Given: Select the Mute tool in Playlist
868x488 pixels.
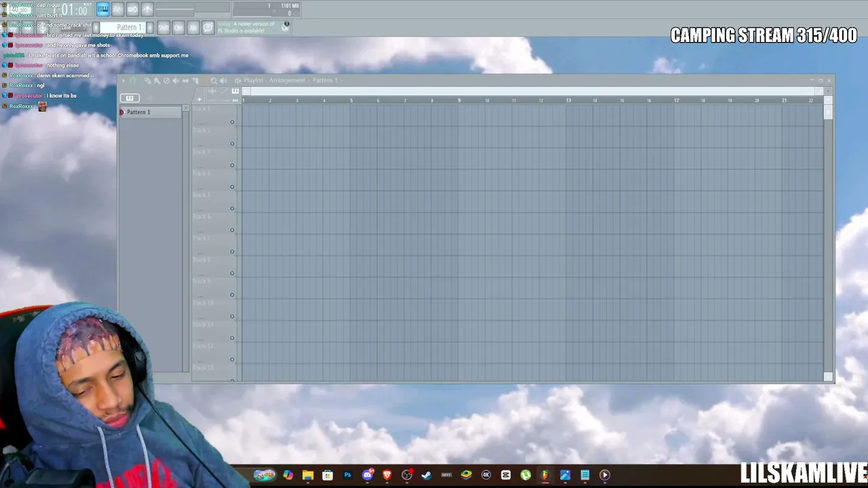Looking at the screenshot, I should pyautogui.click(x=176, y=81).
